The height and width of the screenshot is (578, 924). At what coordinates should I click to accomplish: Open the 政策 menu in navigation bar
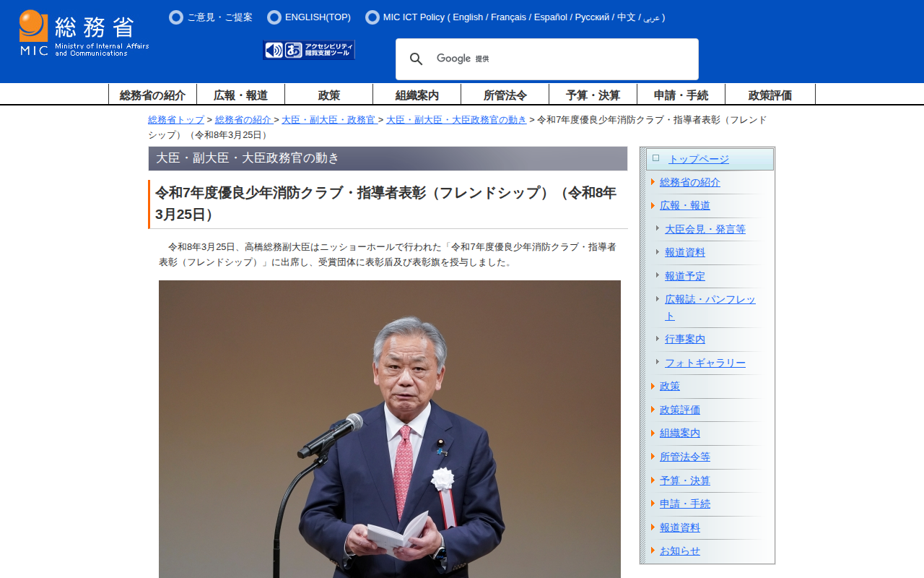pyautogui.click(x=329, y=95)
